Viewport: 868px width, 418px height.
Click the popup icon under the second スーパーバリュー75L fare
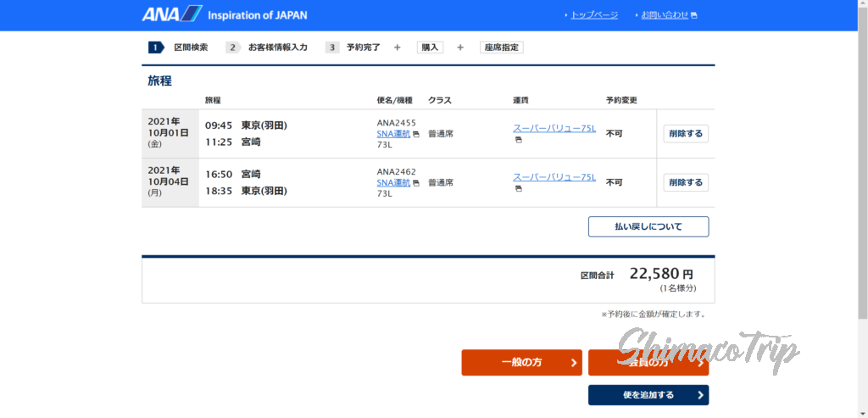click(518, 188)
